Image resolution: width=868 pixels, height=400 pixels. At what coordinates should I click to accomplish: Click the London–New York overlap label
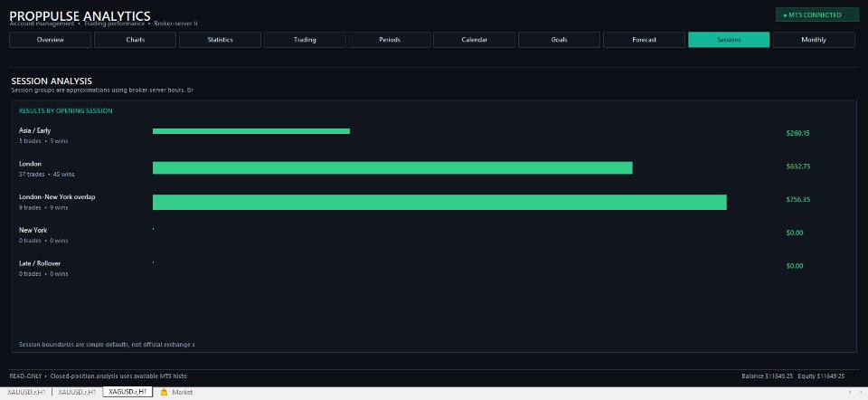pyautogui.click(x=57, y=197)
